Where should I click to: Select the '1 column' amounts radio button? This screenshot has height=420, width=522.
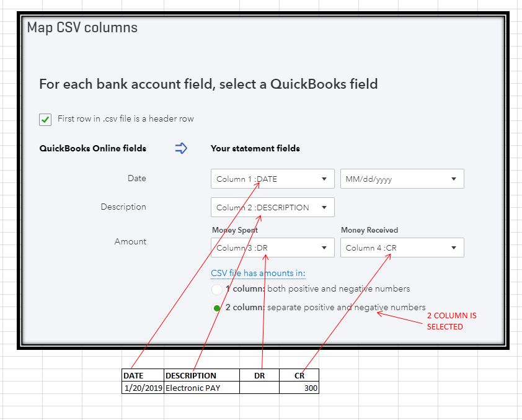[x=218, y=290]
